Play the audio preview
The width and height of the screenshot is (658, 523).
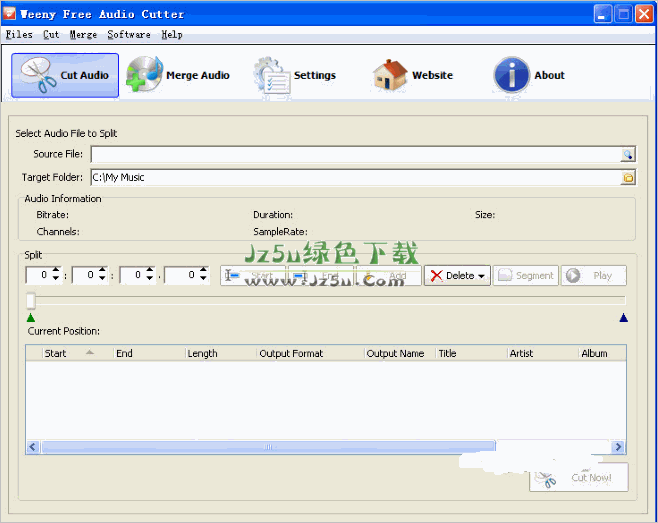[594, 276]
